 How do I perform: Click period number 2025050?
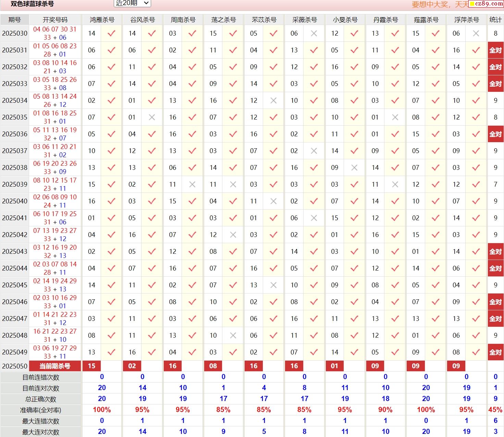click(15, 366)
